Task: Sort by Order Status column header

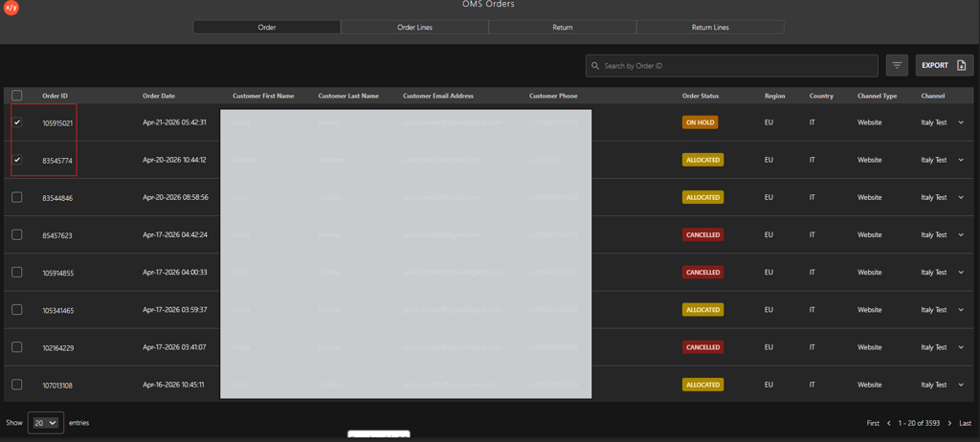Action: (x=701, y=96)
